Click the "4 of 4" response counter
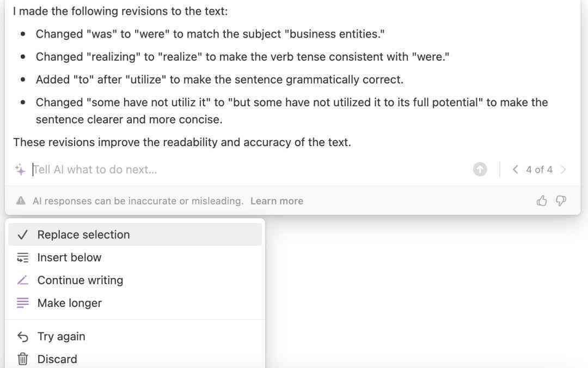 click(x=539, y=170)
